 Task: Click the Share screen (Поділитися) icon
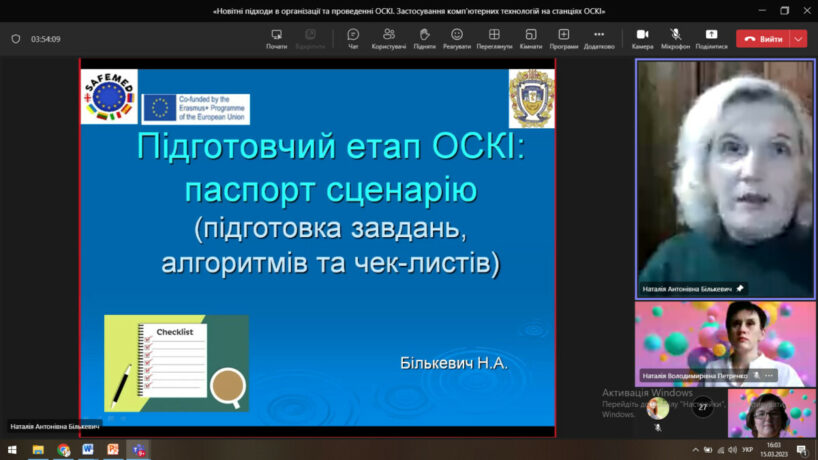(x=711, y=38)
